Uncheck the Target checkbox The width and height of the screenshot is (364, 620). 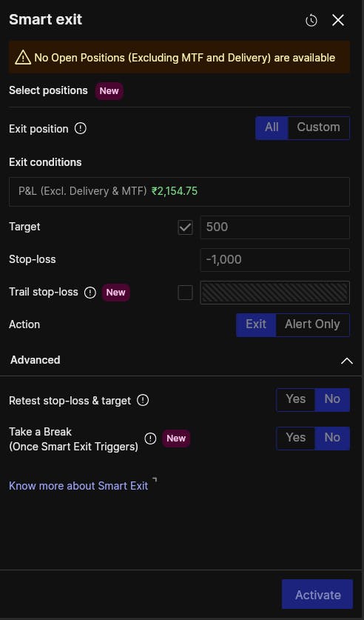tap(186, 227)
